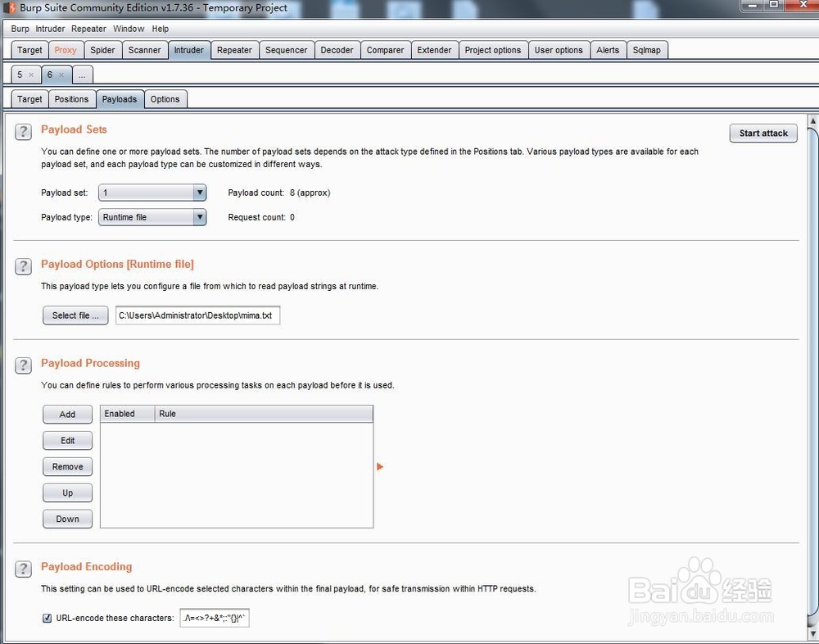819x644 pixels.
Task: Click the new attack tab labeled ...
Action: click(82, 75)
